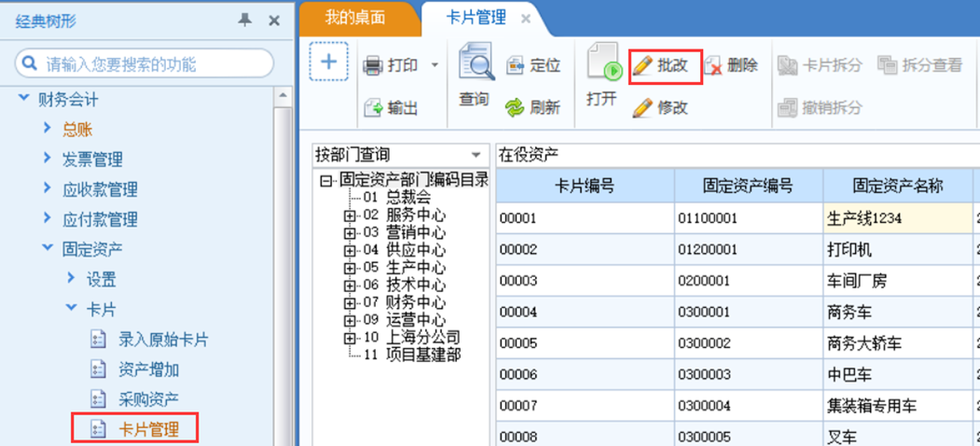This screenshot has height=446, width=980.
Task: Pin the classic tree side panel
Action: pyautogui.click(x=245, y=20)
